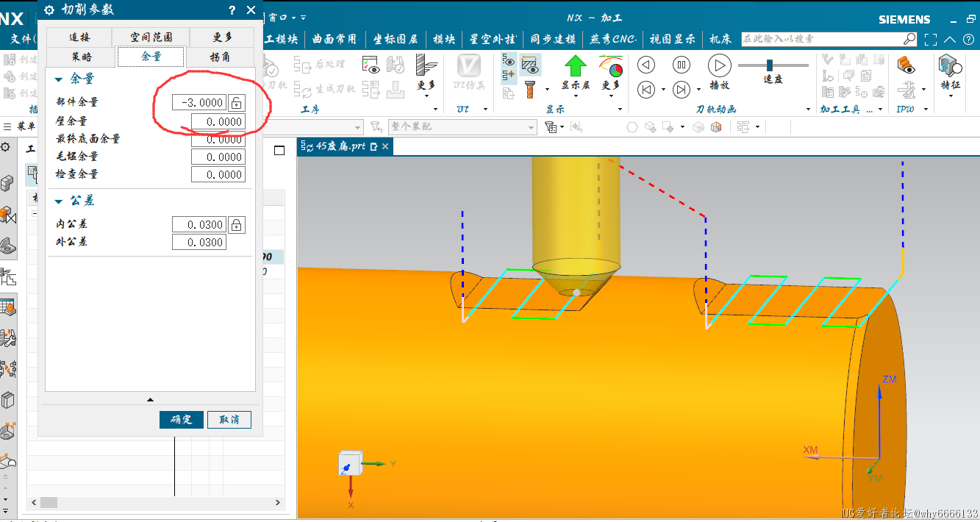Viewport: 980px width, 522px height.
Task: Toggle the 部件余量 lock icon
Action: (236, 103)
